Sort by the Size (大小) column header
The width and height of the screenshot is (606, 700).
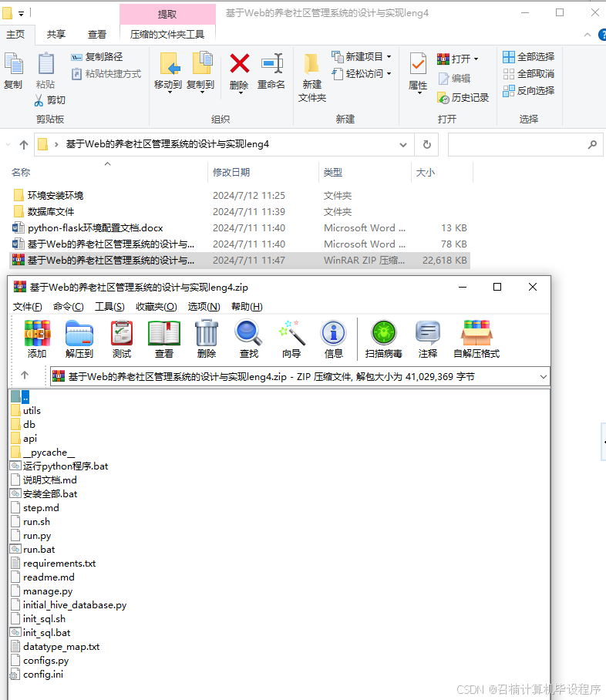tap(442, 173)
